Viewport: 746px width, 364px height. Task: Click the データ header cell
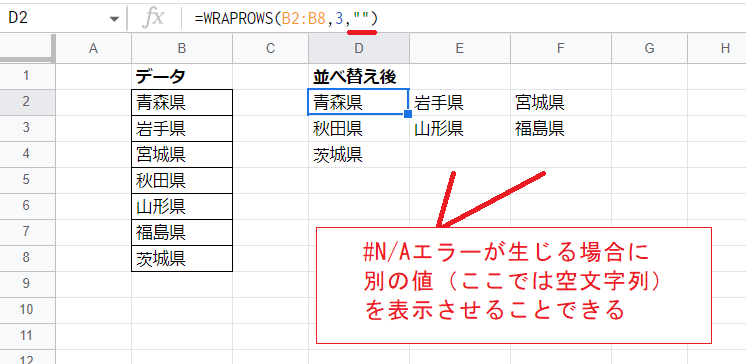coord(182,76)
